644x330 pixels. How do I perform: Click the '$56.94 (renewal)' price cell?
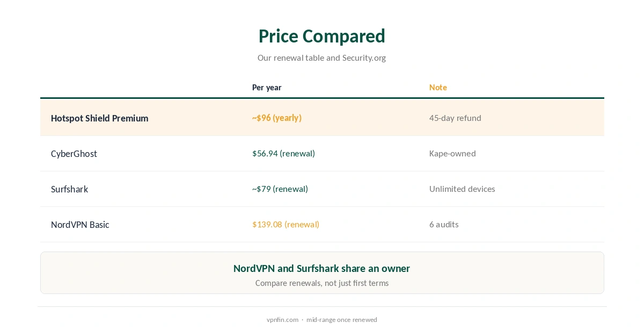pyautogui.click(x=283, y=153)
